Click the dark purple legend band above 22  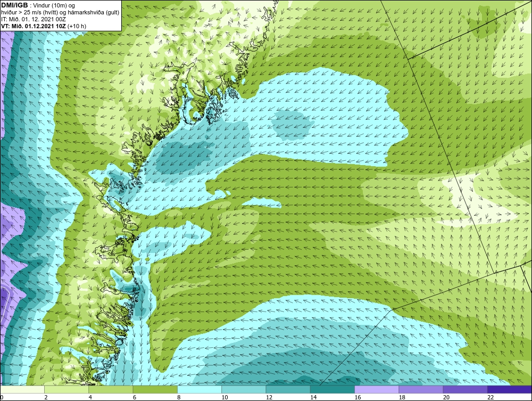point(509,389)
